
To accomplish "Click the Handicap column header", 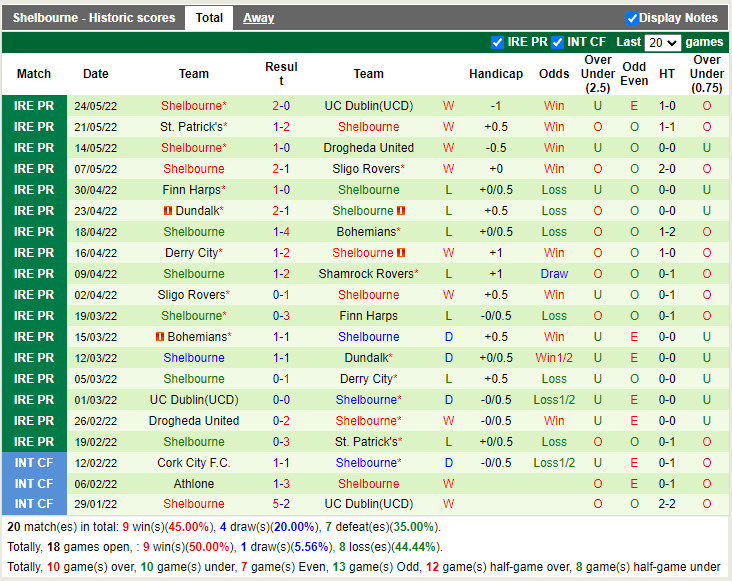I will coord(496,74).
